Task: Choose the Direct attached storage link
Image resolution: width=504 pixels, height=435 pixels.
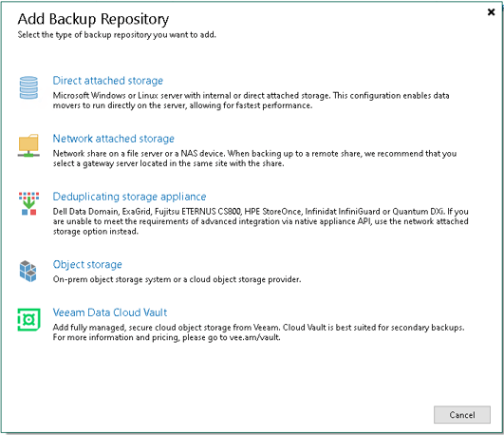Action: 107,81
